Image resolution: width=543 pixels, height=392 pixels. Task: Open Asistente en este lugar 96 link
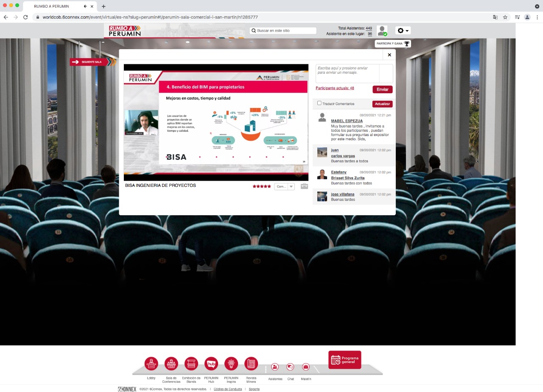pyautogui.click(x=370, y=34)
